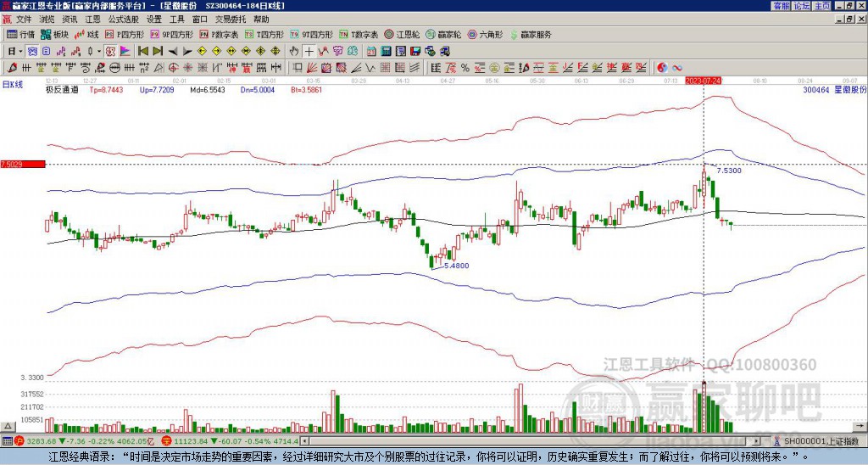
Task: Select the Gann fan lines tool
Action: pos(311,68)
